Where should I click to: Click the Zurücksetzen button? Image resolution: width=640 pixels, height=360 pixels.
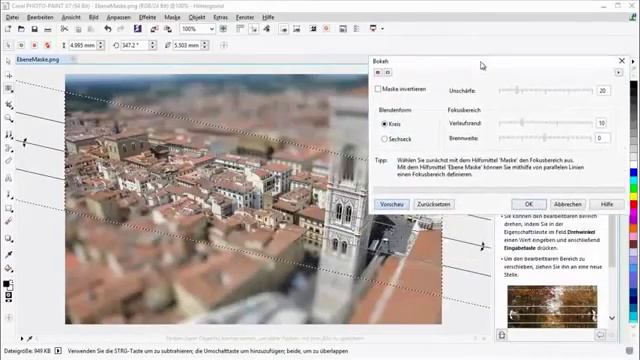click(x=433, y=204)
